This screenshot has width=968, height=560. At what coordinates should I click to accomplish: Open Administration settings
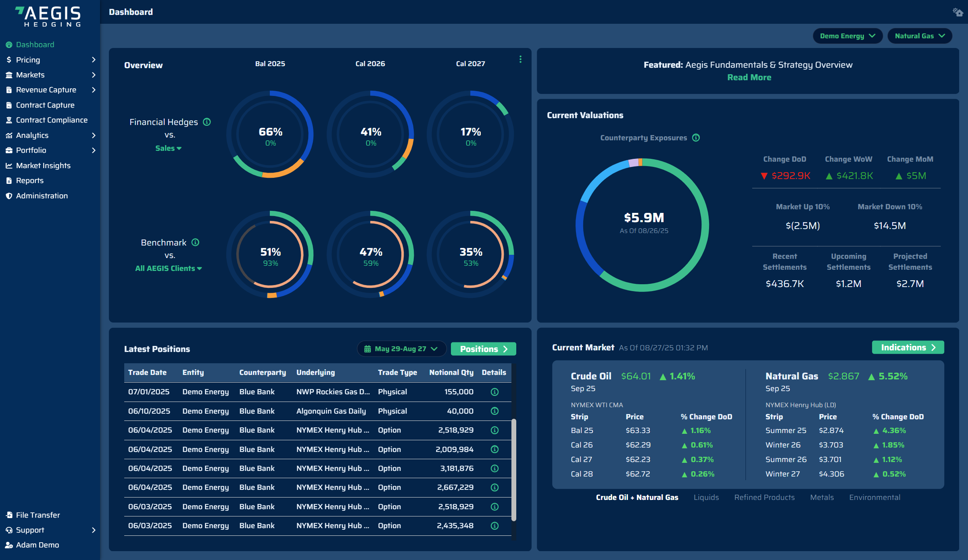[x=42, y=196]
